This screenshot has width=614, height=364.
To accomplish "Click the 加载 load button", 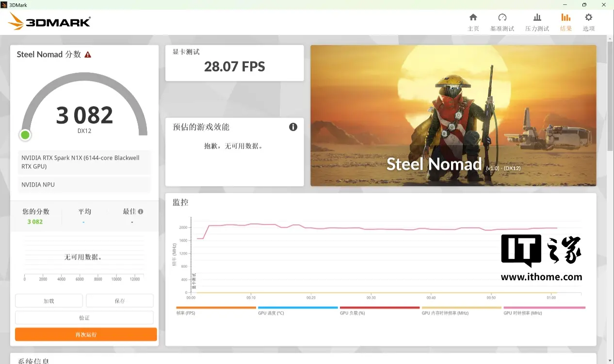I will coord(49,301).
